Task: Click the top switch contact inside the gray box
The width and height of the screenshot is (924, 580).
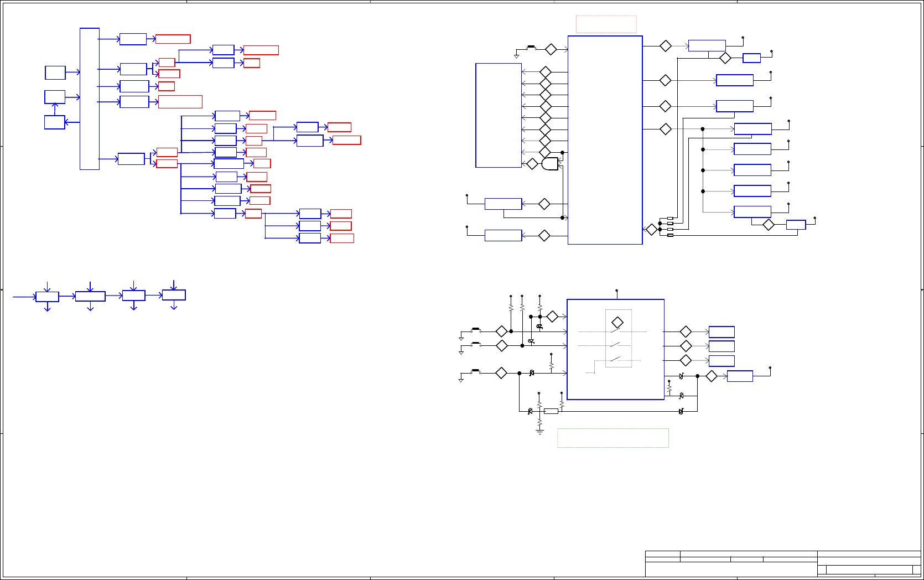Action: 615,330
